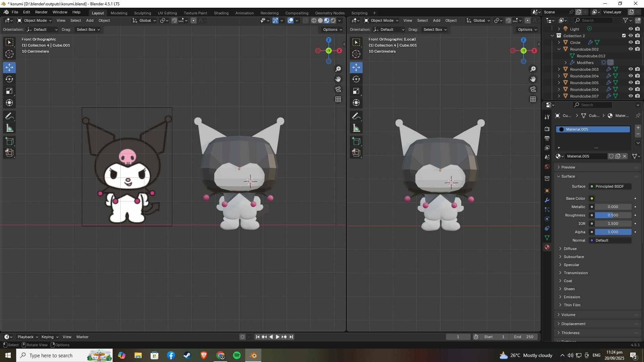Switch to the Shading workspace tab
644x362 pixels.
[x=221, y=13]
